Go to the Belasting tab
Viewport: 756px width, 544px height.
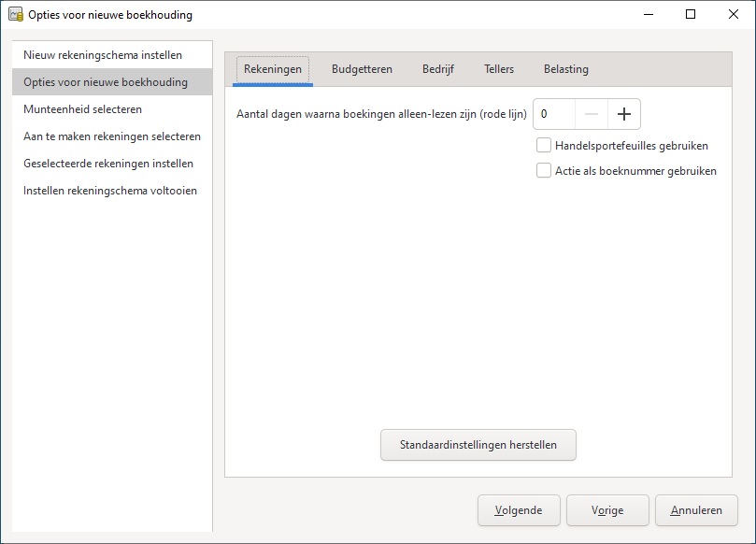pyautogui.click(x=565, y=69)
